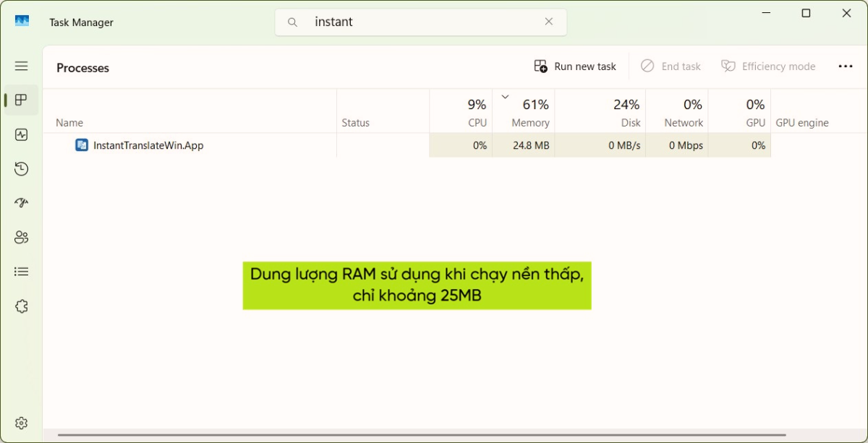
Task: Click the Processes page heading
Action: pos(82,68)
